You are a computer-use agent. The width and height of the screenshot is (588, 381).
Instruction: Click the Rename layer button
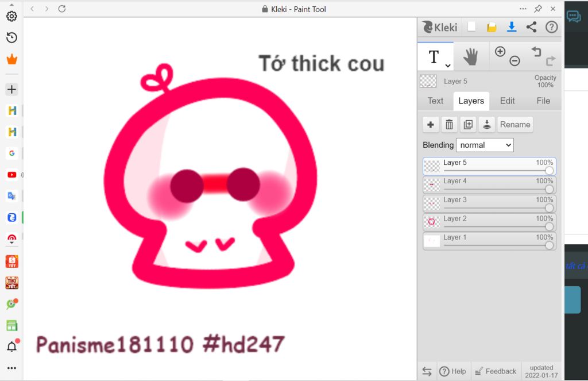click(x=515, y=125)
